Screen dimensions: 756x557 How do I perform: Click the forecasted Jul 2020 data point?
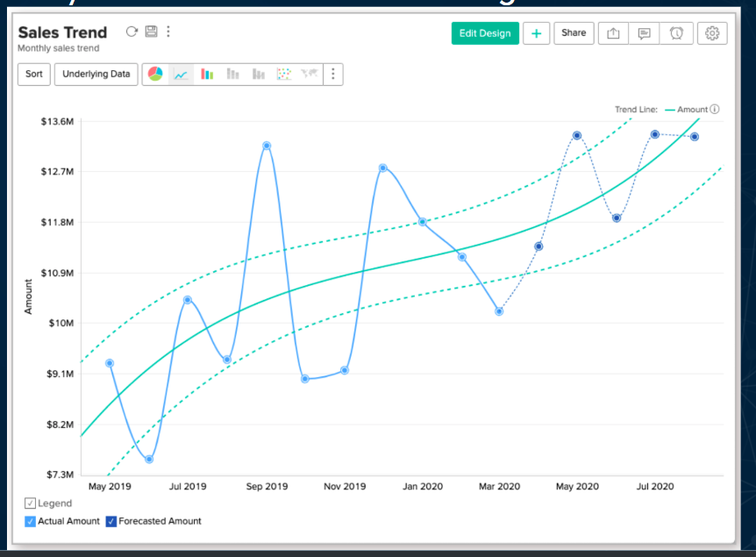click(655, 134)
